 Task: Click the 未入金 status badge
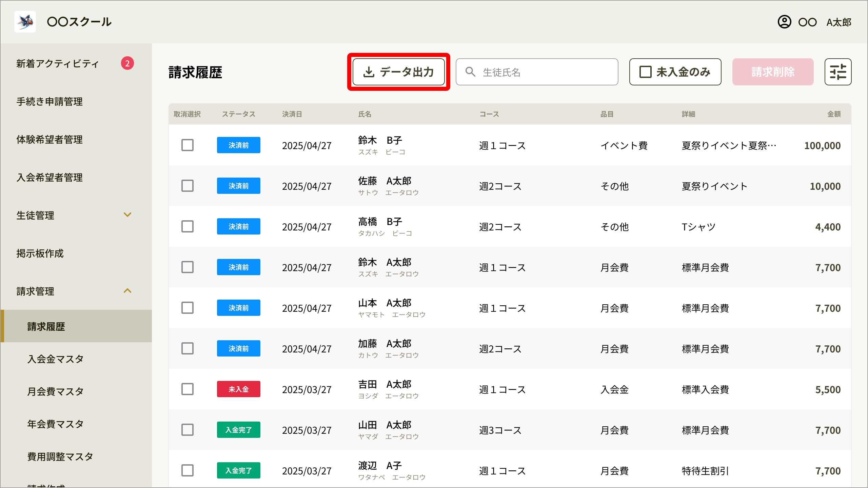239,389
